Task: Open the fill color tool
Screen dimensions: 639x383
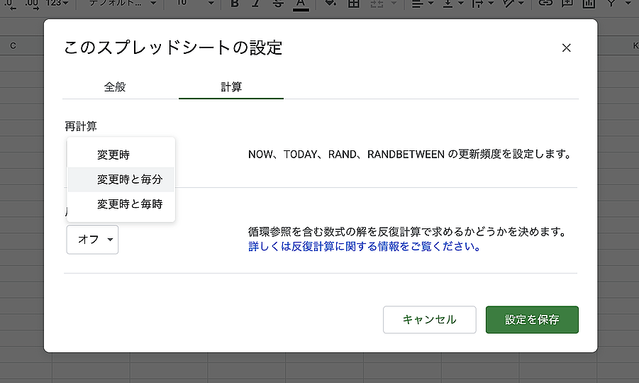Action: [331, 3]
